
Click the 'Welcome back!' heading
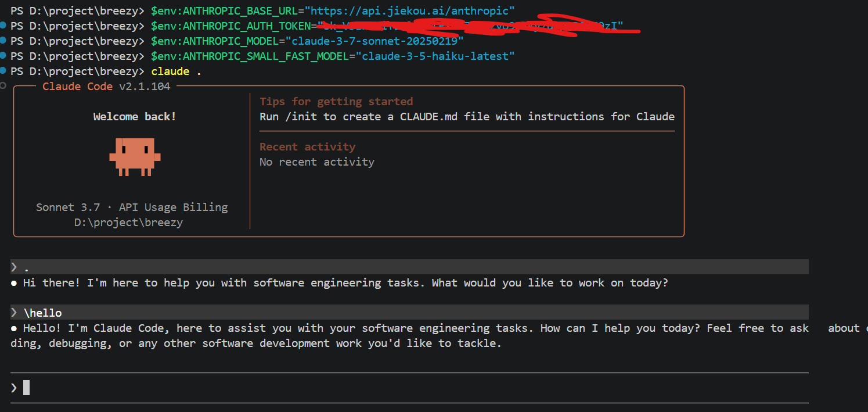coord(135,116)
